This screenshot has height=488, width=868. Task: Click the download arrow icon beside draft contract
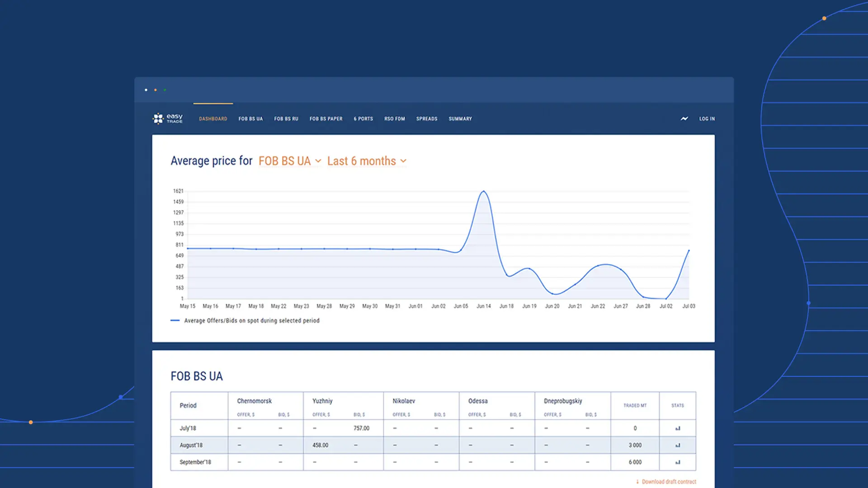pos(637,482)
